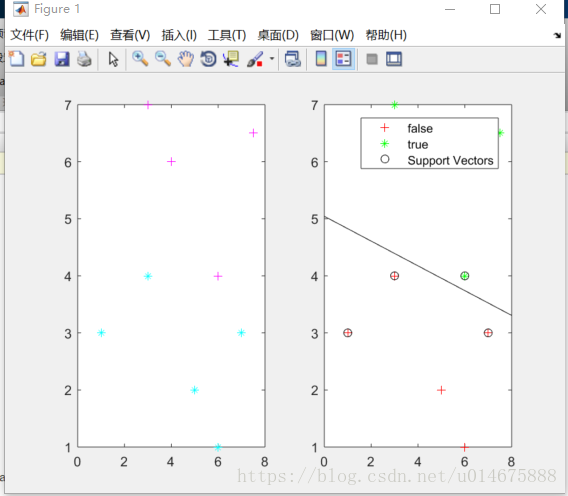568x496 pixels.
Task: Click the 'false' legend entry
Action: (419, 128)
